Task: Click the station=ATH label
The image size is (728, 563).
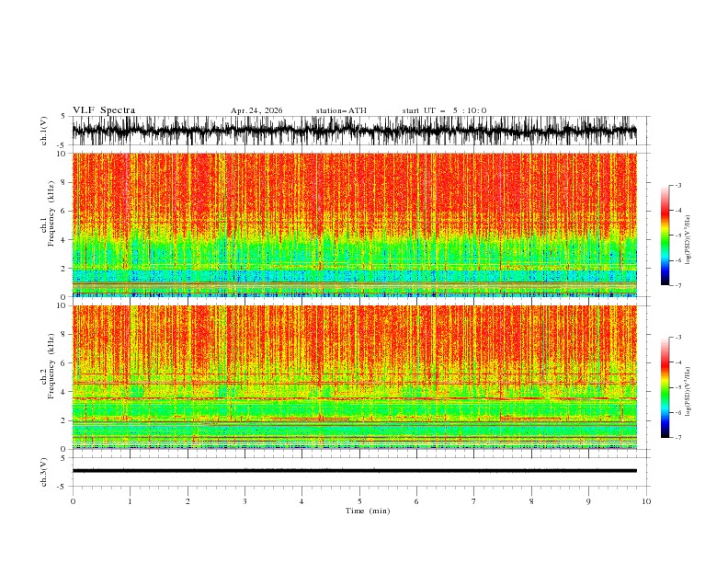Action: coord(341,110)
